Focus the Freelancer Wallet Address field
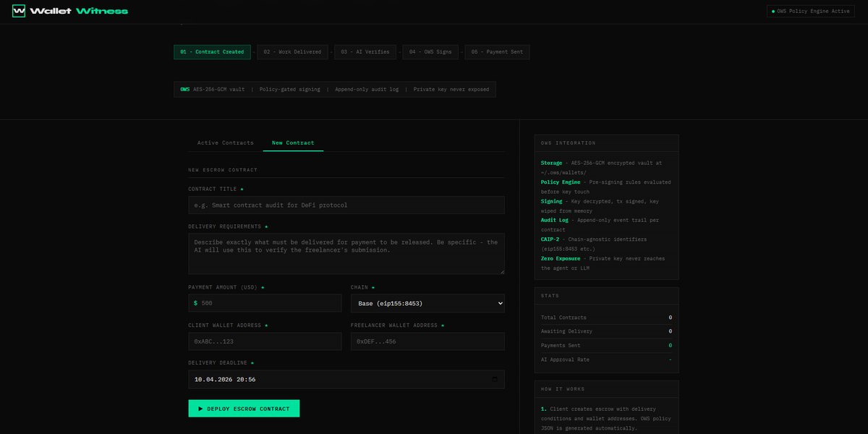This screenshot has width=868, height=434. (x=427, y=341)
